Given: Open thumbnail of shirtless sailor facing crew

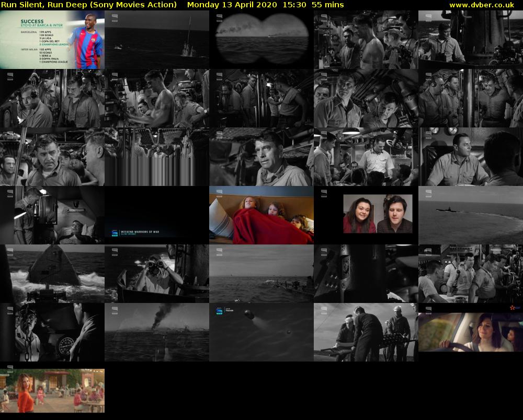Looking at the screenshot, I should point(366,40).
